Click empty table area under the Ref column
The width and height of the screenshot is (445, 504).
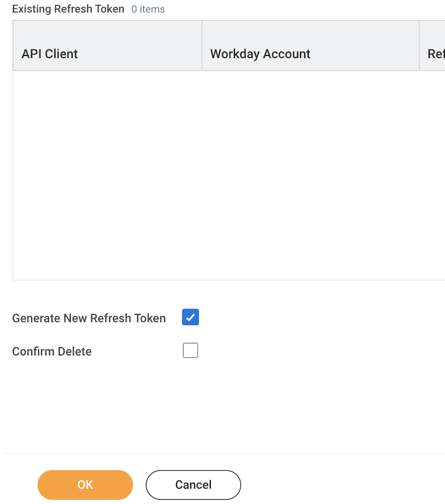[x=433, y=173]
